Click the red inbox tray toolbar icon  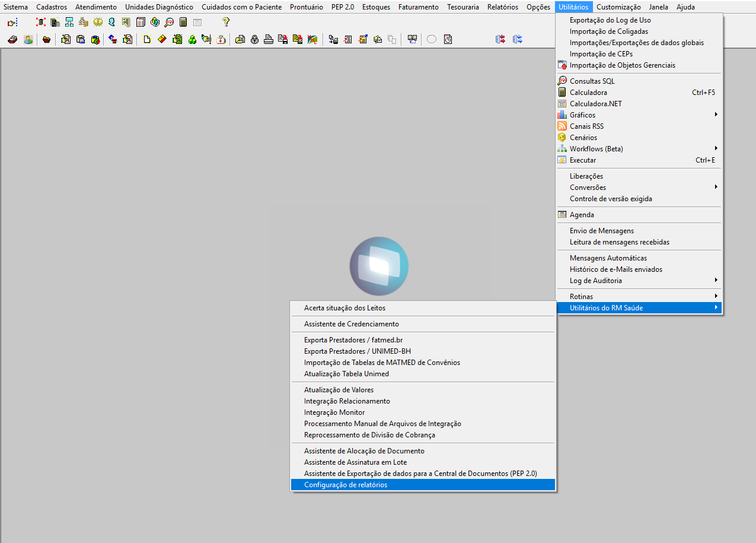[12, 39]
